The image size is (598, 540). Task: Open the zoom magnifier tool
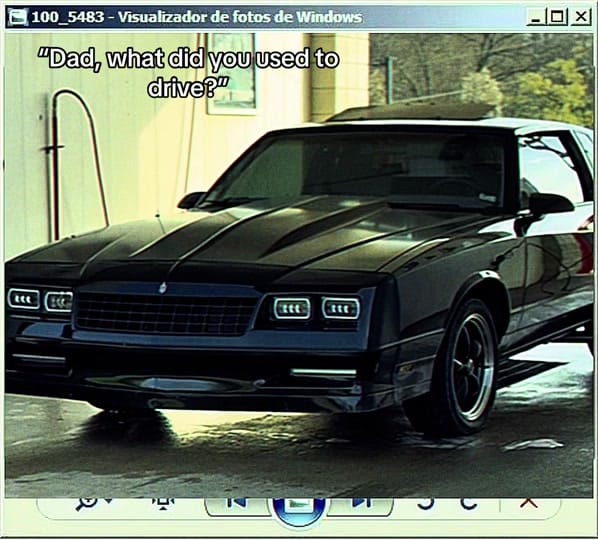pos(87,503)
